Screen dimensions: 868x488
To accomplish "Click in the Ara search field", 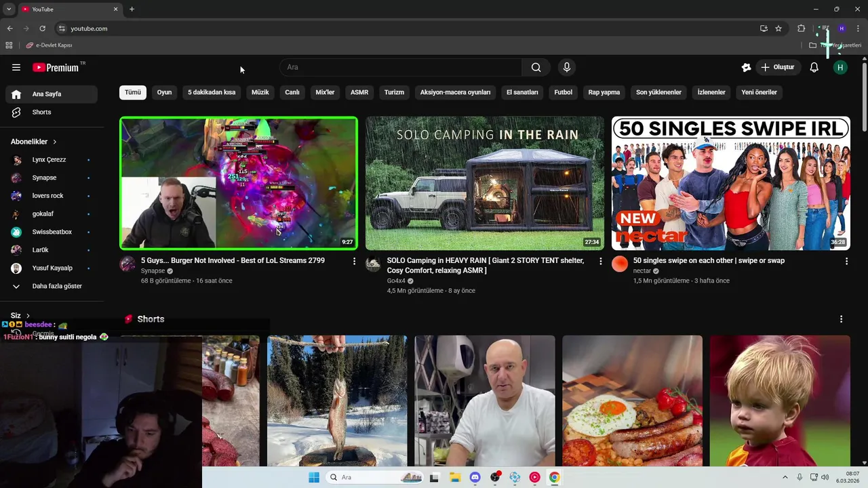I will point(401,67).
